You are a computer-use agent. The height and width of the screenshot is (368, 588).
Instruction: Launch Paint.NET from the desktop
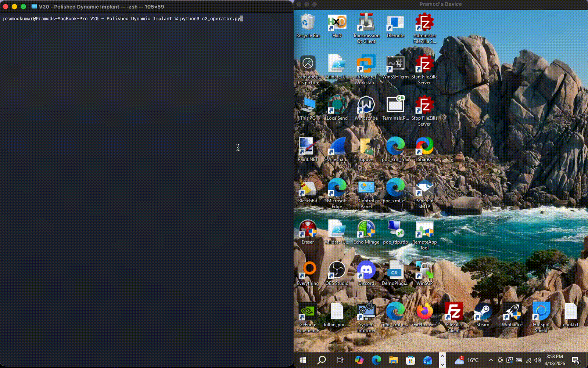coord(308,149)
